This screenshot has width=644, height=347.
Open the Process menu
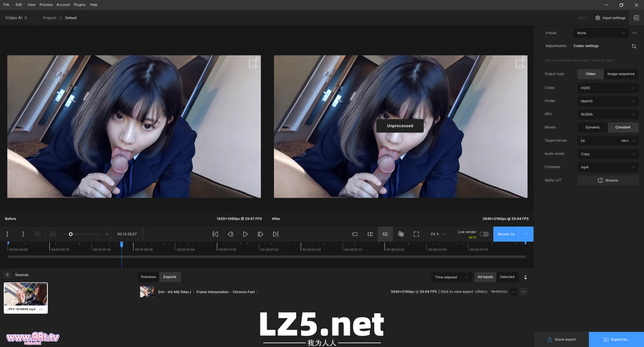click(x=46, y=5)
